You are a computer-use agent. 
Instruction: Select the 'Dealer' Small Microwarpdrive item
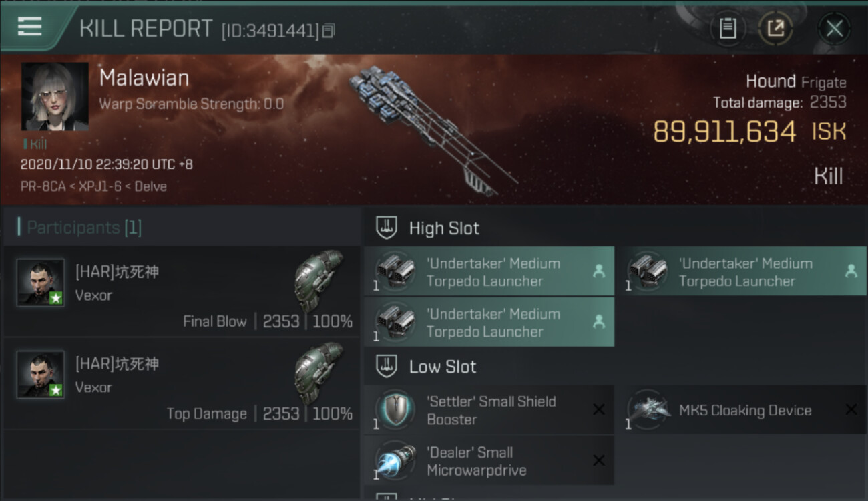[489, 460]
